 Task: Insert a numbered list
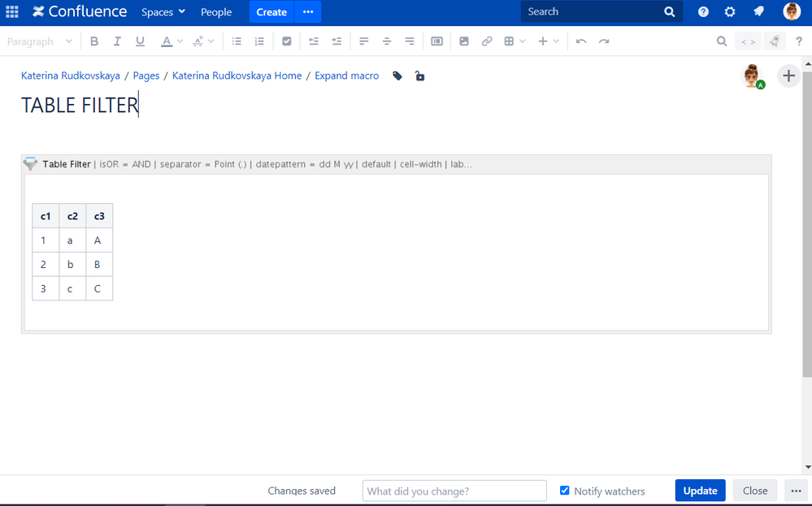259,41
